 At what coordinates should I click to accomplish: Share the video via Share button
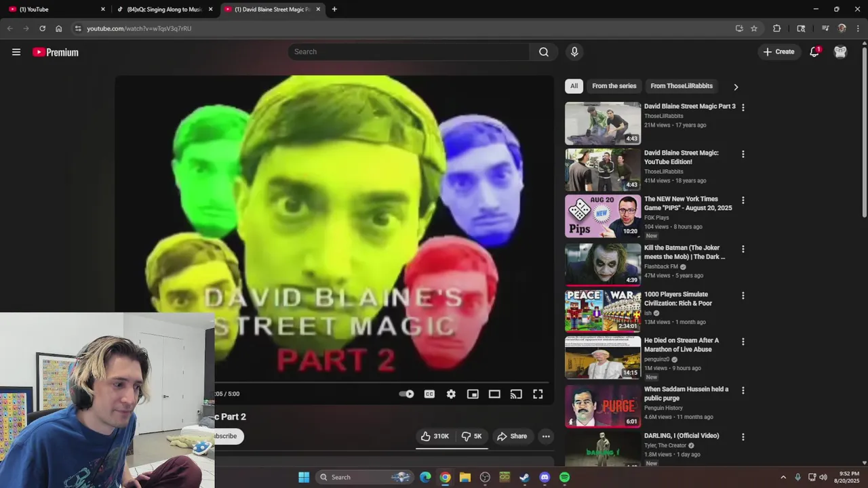click(x=512, y=436)
